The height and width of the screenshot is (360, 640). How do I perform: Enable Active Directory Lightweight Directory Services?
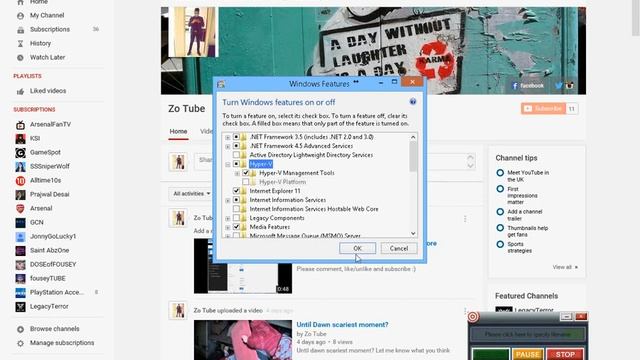click(x=236, y=155)
